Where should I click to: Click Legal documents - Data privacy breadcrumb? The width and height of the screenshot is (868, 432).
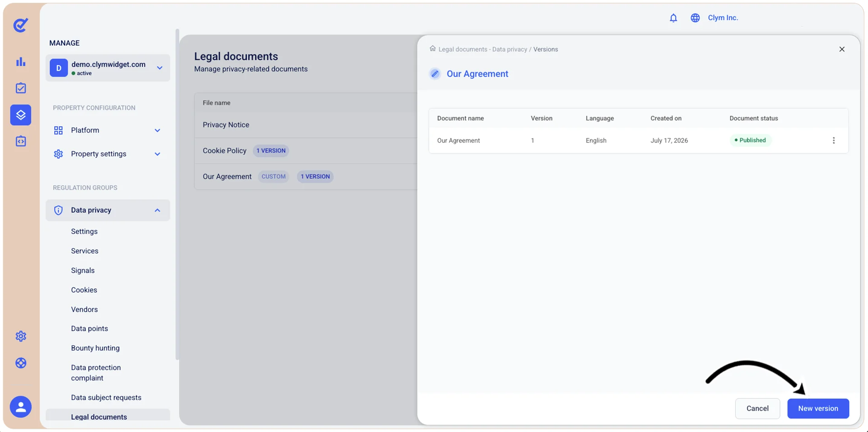pos(483,49)
